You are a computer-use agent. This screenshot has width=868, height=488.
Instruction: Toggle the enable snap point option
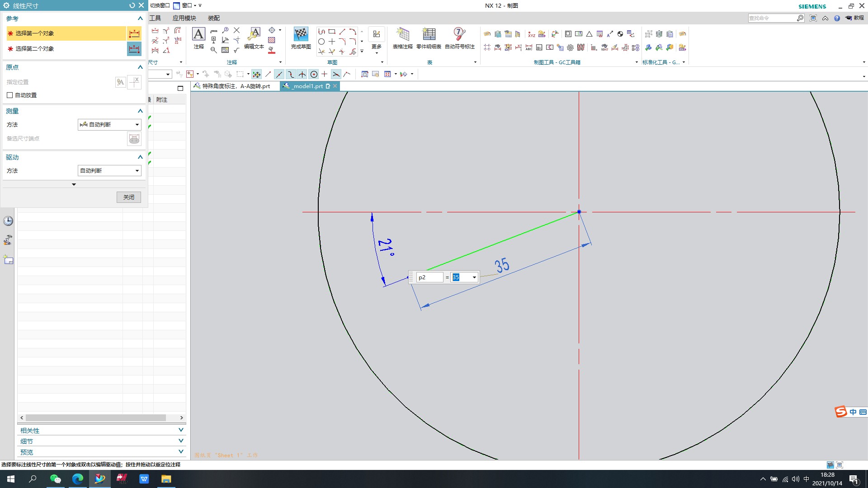[x=256, y=74]
